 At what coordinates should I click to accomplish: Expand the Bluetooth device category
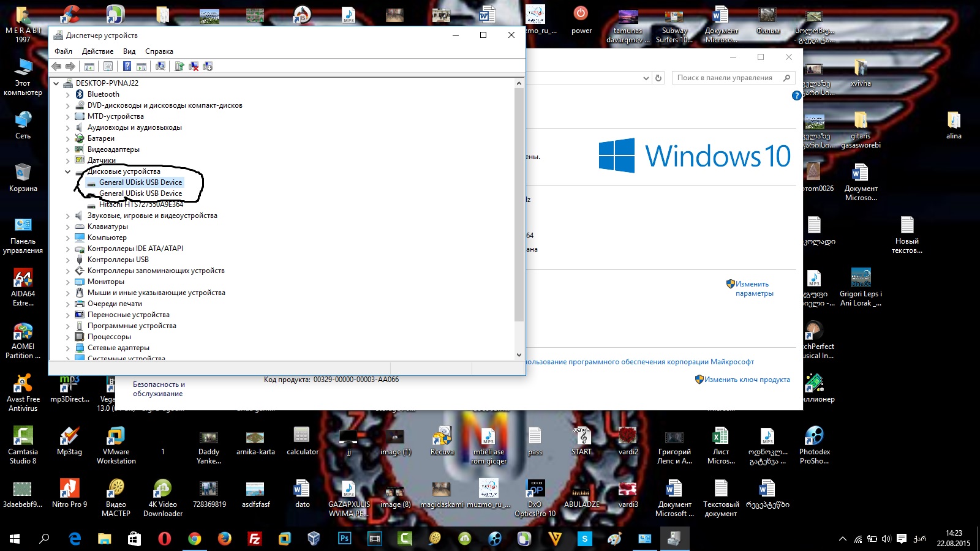tap(68, 95)
